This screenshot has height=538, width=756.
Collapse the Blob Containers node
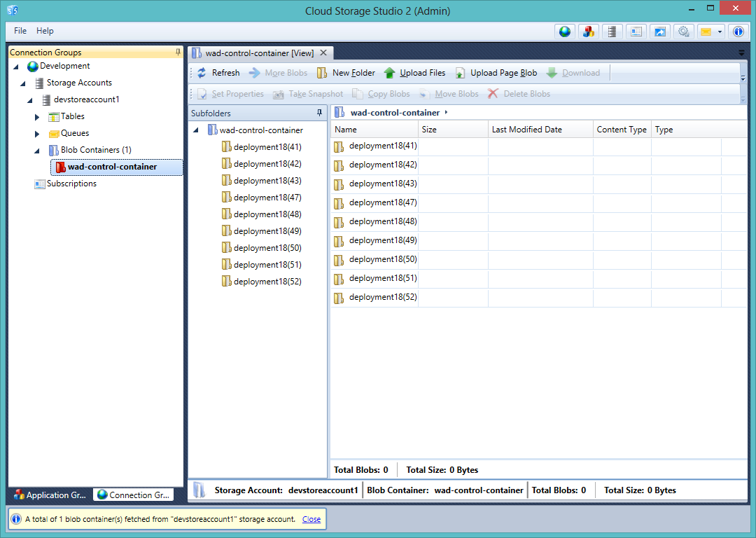(x=36, y=151)
